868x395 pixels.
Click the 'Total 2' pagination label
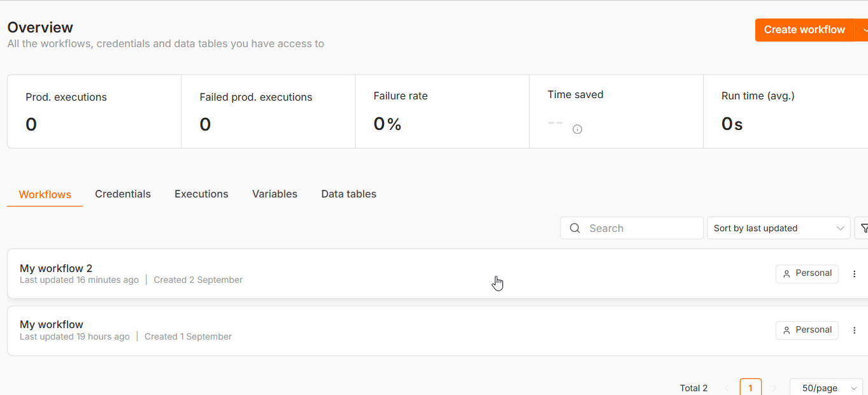click(x=694, y=388)
